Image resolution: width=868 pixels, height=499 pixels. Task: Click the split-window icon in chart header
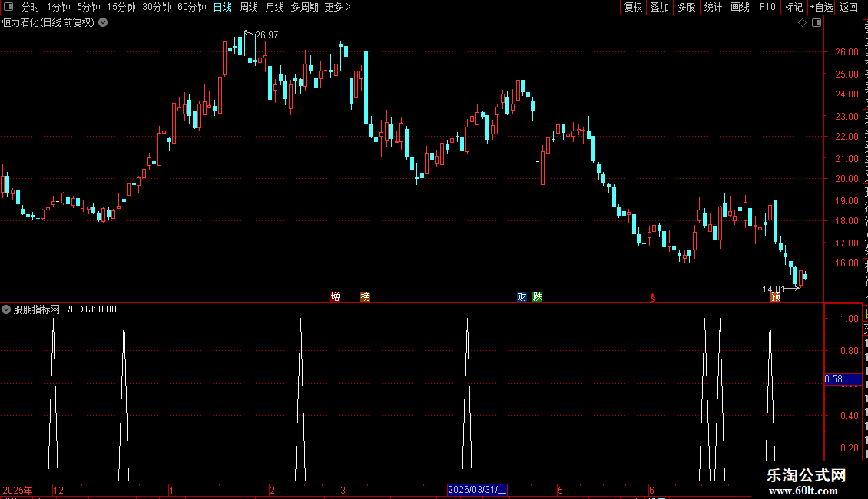817,23
